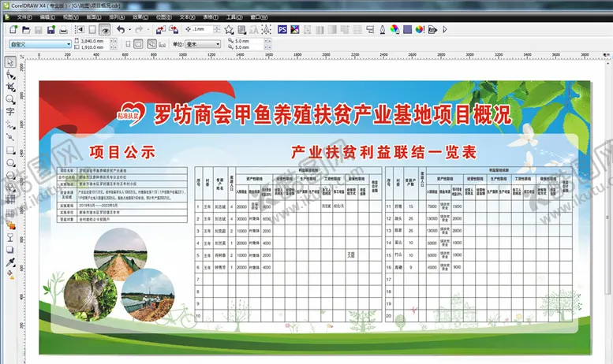Select the title 罗坊商会甲鱼养殖扶贫产业基地项目概况
The image size is (613, 364).
point(332,114)
